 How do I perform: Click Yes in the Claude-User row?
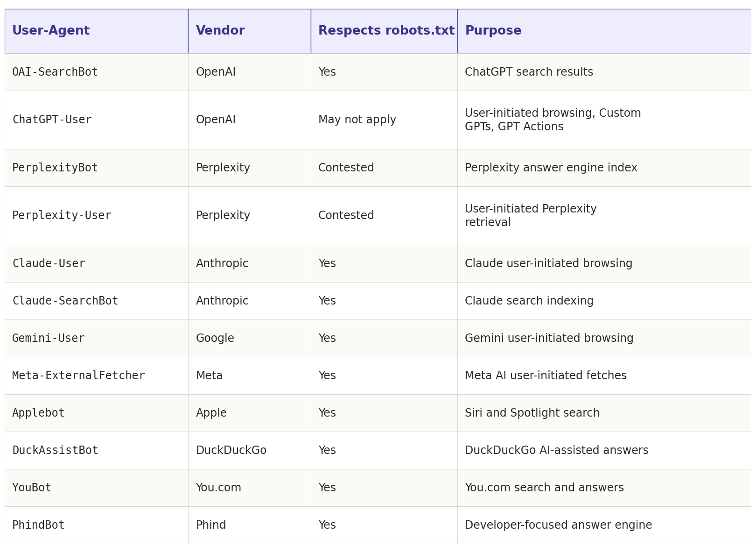[384, 263]
